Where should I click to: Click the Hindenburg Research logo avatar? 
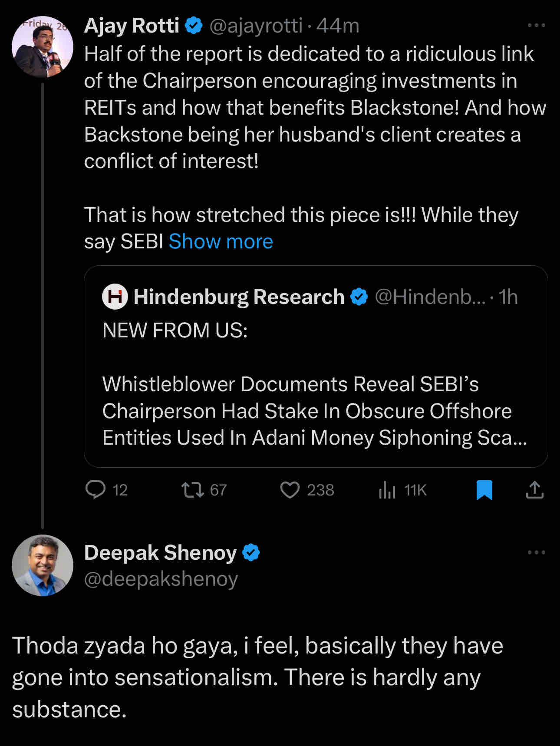coord(115,297)
